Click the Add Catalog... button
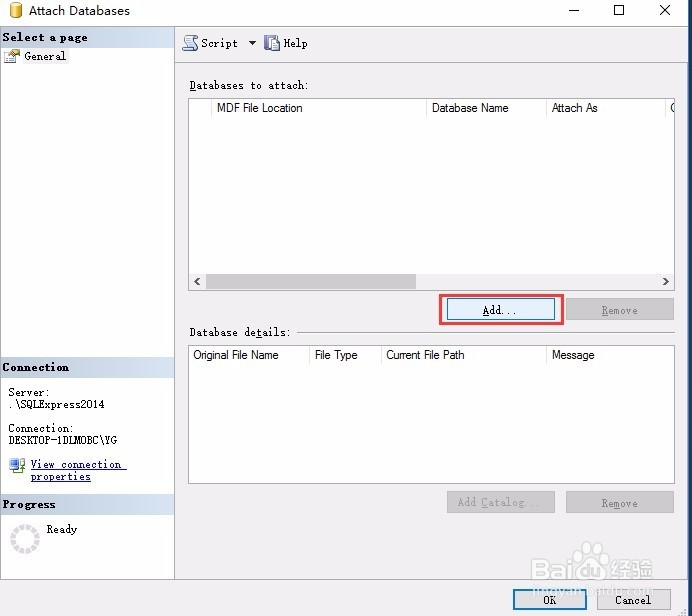The width and height of the screenshot is (692, 616). coord(500,502)
